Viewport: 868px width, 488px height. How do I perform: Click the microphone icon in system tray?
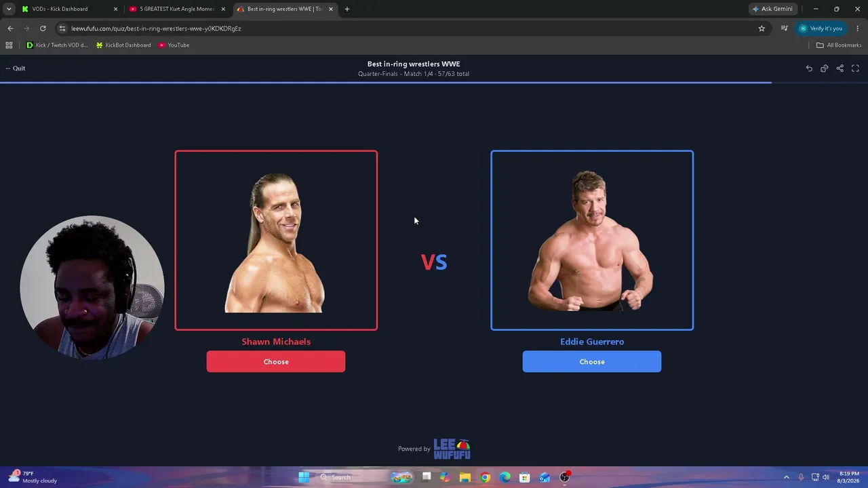tap(801, 477)
